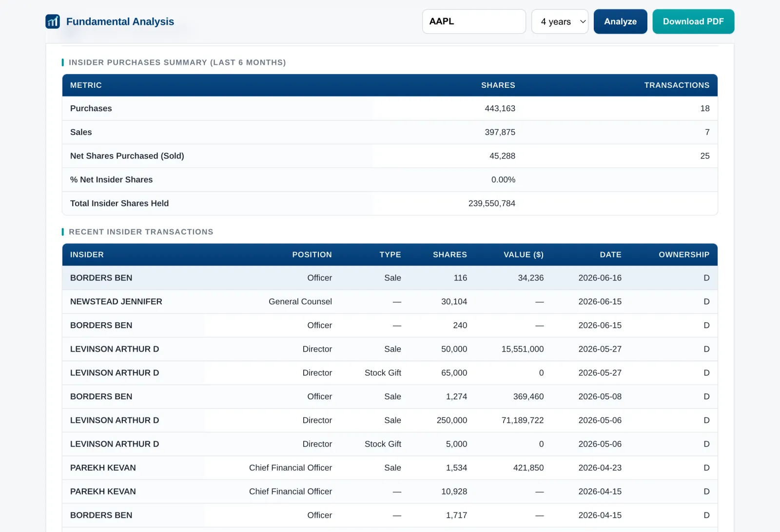Click the 421,850 value cell
Viewport: 780px width, 532px height.
528,468
